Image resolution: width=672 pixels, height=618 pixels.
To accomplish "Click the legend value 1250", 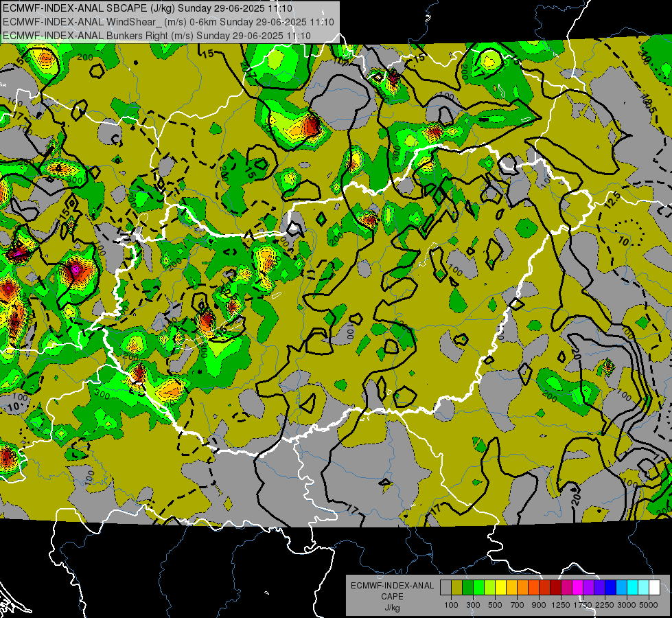I will (x=561, y=605).
